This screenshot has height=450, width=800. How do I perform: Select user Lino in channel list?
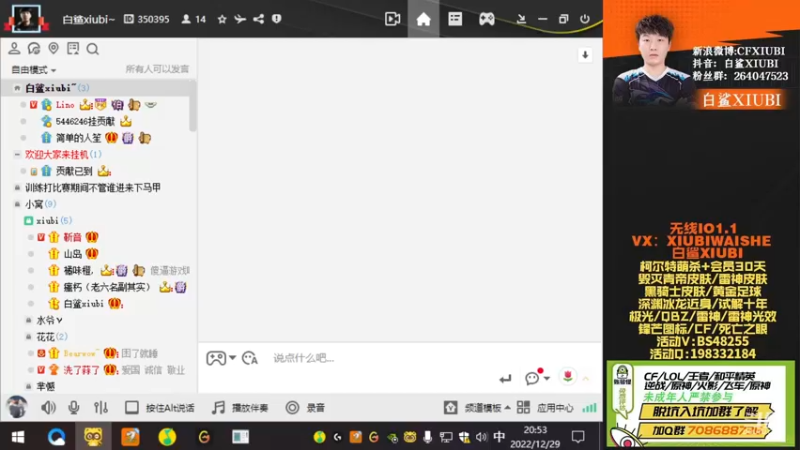click(65, 105)
